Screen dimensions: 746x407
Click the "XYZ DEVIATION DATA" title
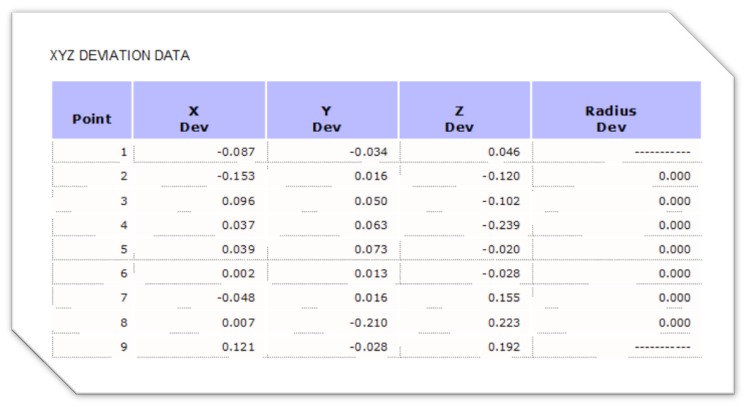120,55
